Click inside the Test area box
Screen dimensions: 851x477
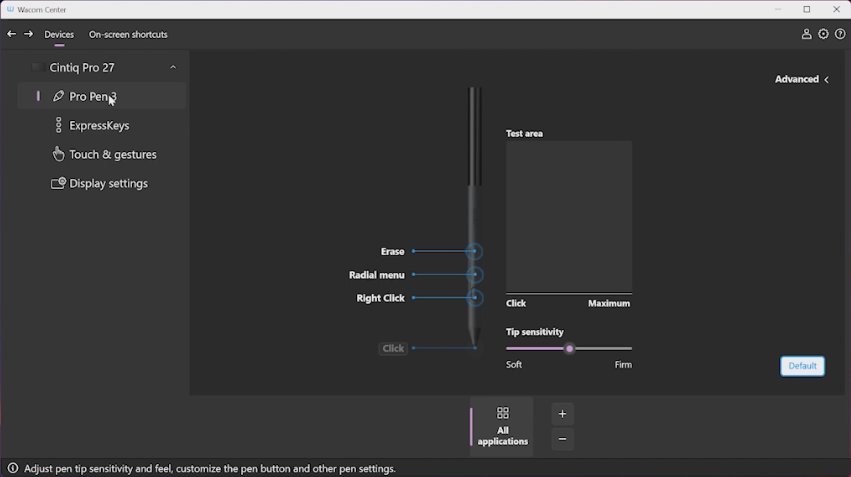click(569, 217)
